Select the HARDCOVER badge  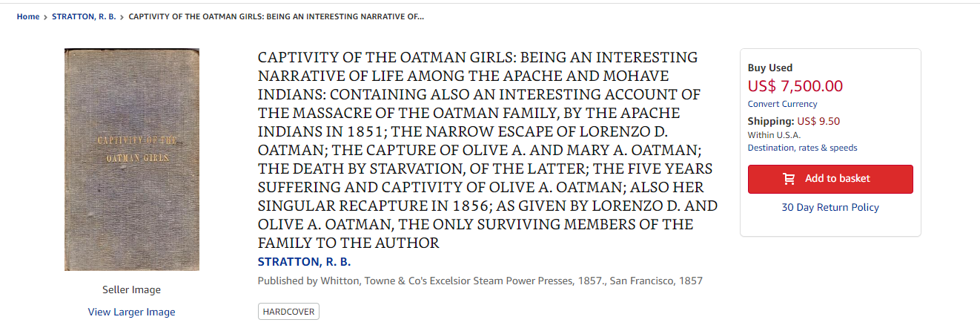(288, 312)
